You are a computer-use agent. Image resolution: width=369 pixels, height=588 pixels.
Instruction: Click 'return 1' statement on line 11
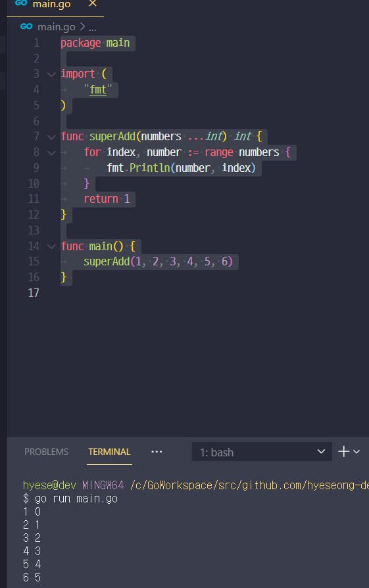click(107, 199)
